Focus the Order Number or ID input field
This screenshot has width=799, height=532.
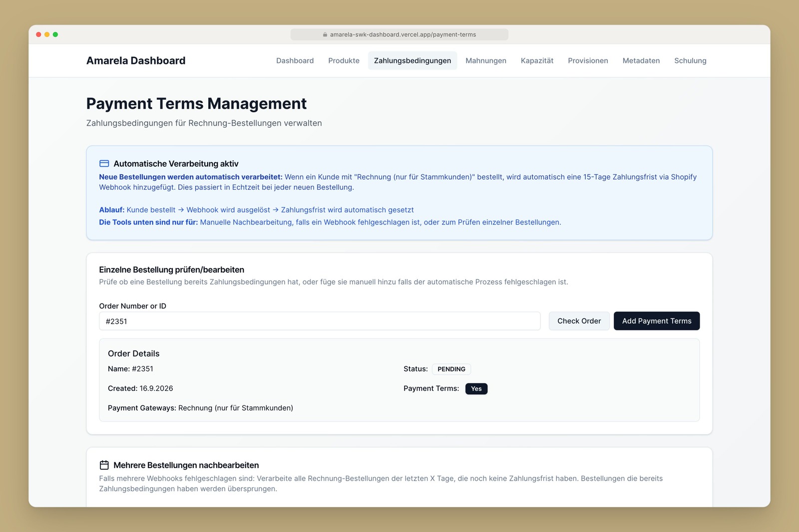(320, 321)
